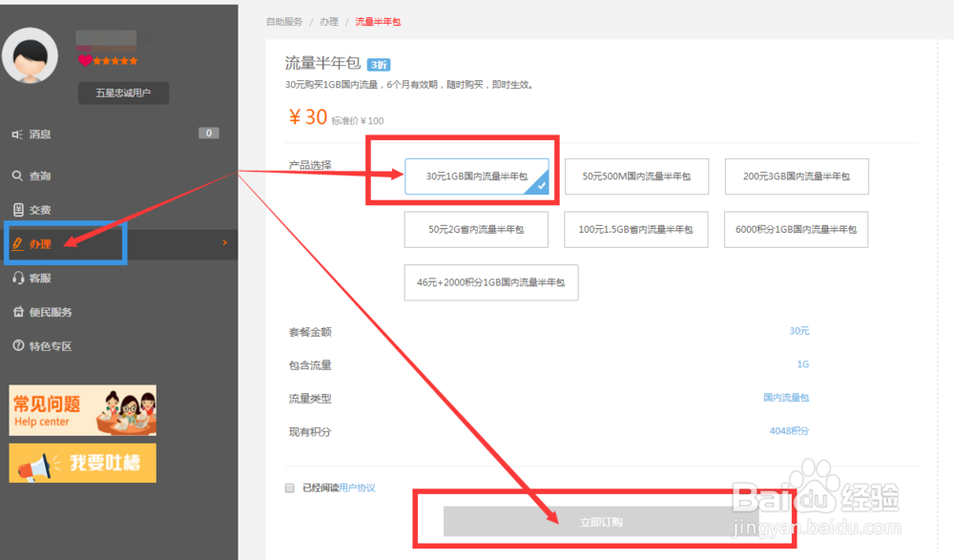Expand the 办理 sidebar submenu chevron
954x560 pixels.
(x=222, y=243)
